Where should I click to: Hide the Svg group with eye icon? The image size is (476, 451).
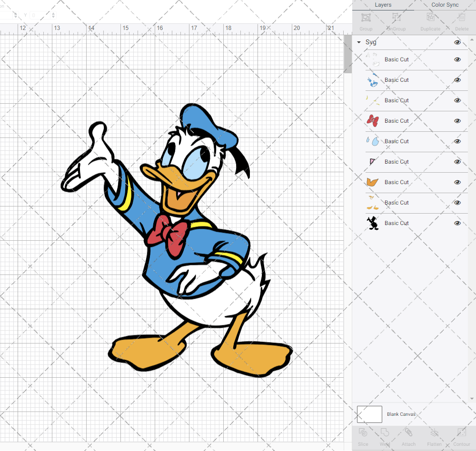point(457,42)
